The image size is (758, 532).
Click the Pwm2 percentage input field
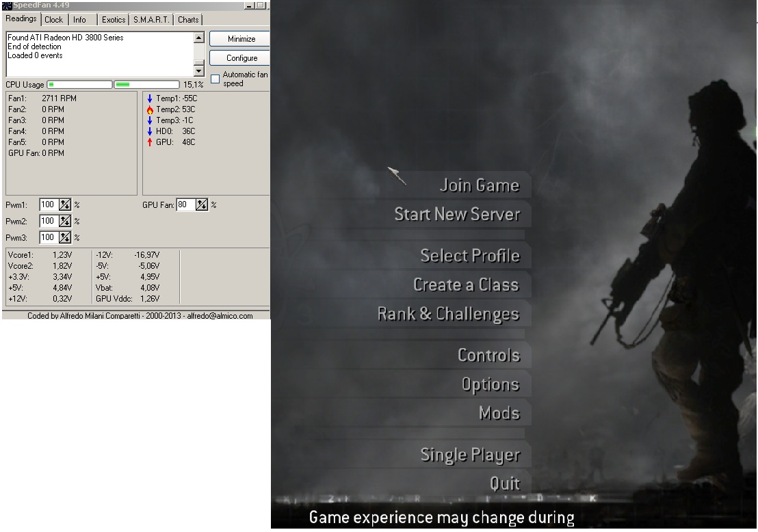point(49,222)
